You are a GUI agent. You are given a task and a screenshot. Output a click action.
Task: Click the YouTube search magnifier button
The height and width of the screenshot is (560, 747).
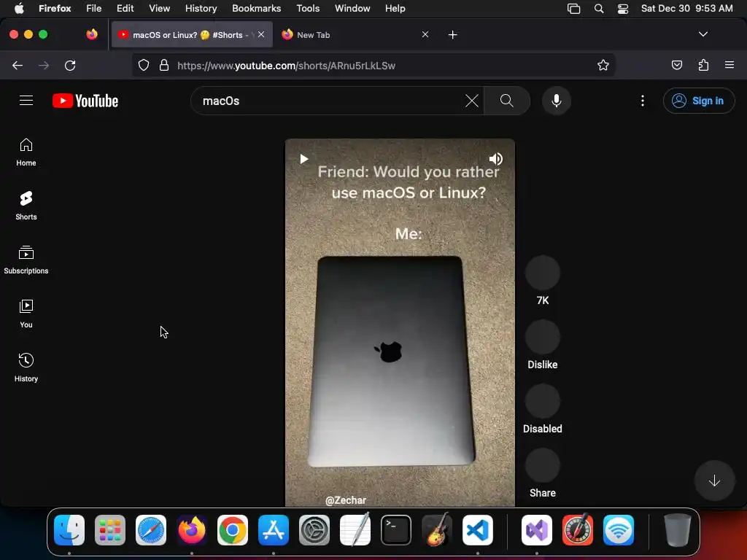click(507, 101)
